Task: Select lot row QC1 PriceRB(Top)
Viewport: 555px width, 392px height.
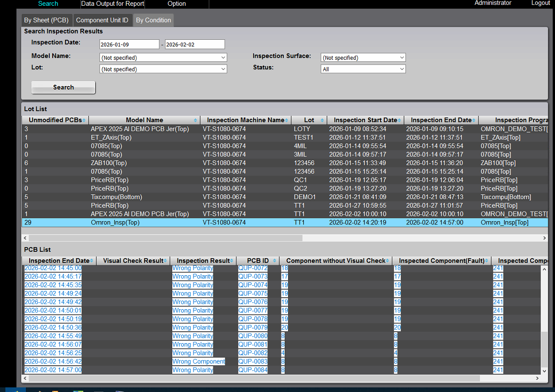Action: coord(285,180)
